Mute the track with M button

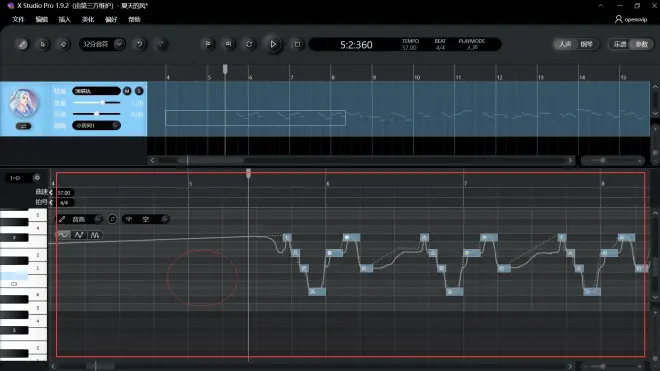point(127,91)
